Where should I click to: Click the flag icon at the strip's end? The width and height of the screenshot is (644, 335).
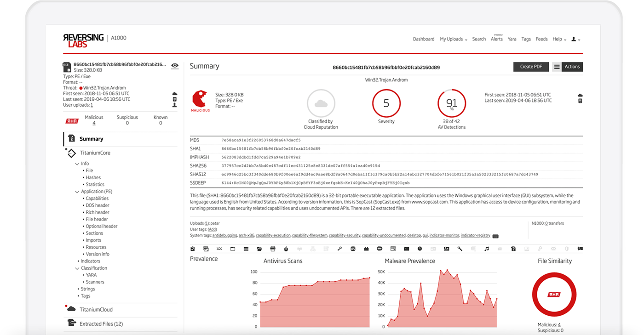[580, 249]
